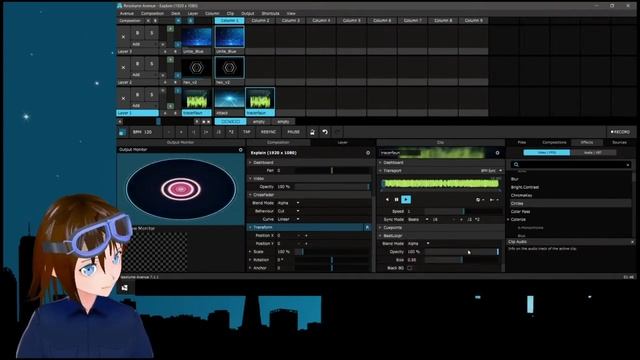The height and width of the screenshot is (360, 640).
Task: Click the undo arrow icon in toolbar
Action: pos(325,132)
